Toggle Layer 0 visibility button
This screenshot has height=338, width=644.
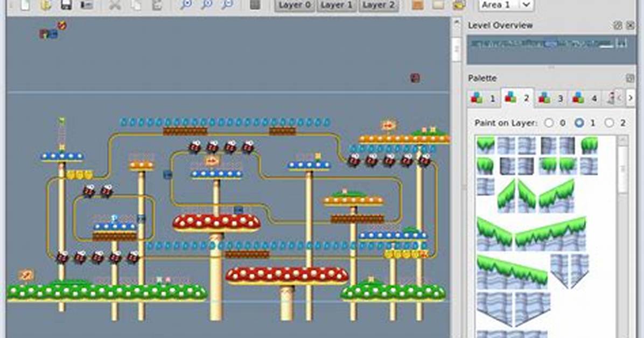(295, 5)
